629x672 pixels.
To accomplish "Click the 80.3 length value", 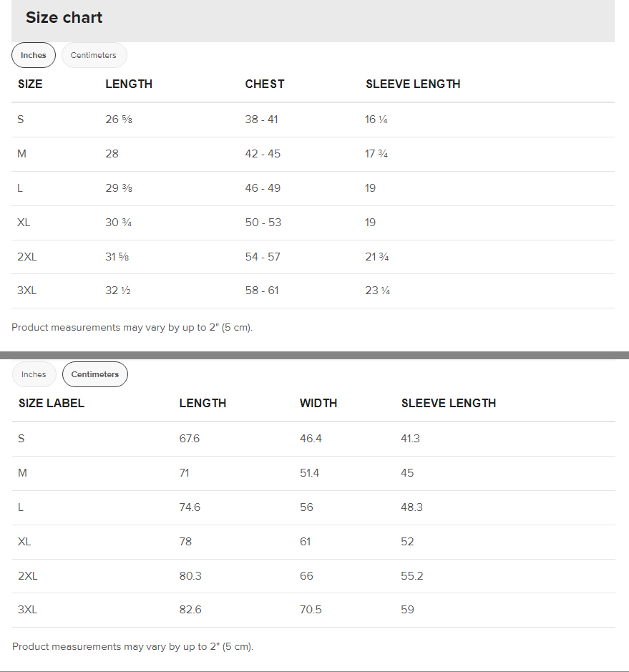I will click(x=190, y=576).
